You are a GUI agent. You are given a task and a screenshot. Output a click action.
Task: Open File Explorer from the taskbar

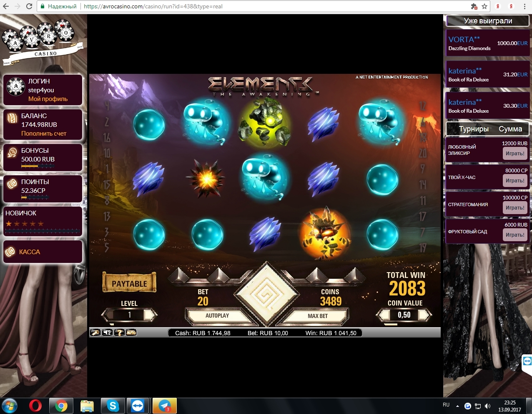pos(87,406)
